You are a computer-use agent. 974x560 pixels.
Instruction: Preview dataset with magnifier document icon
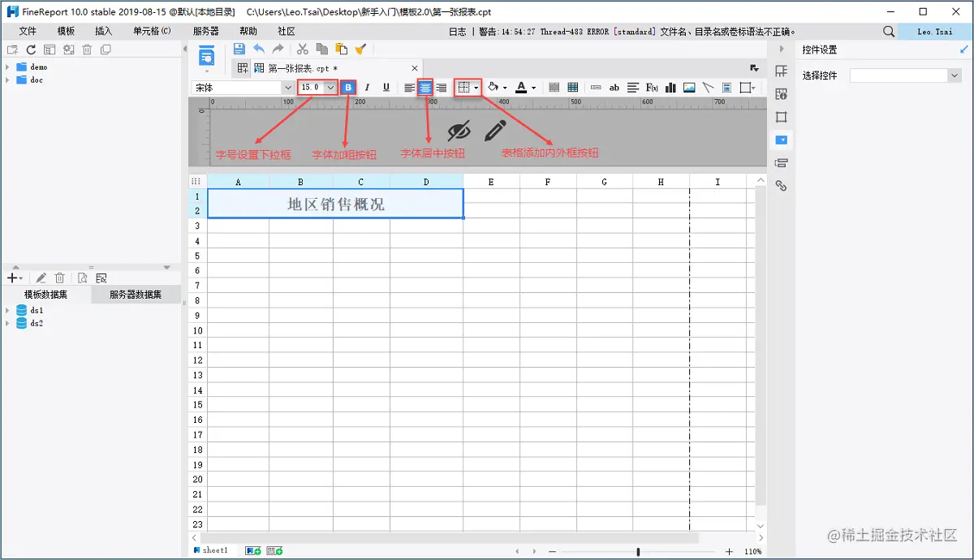click(x=83, y=278)
